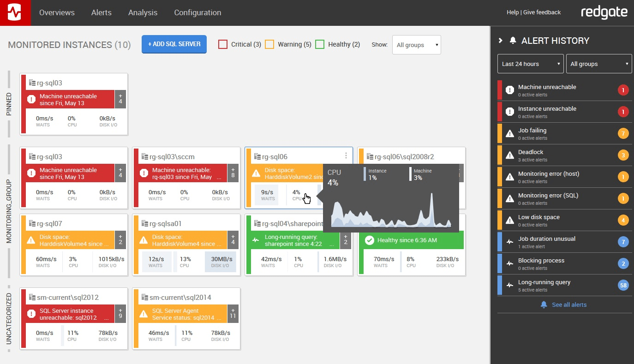
Task: Click the ADD SQL SERVER button
Action: click(x=174, y=44)
